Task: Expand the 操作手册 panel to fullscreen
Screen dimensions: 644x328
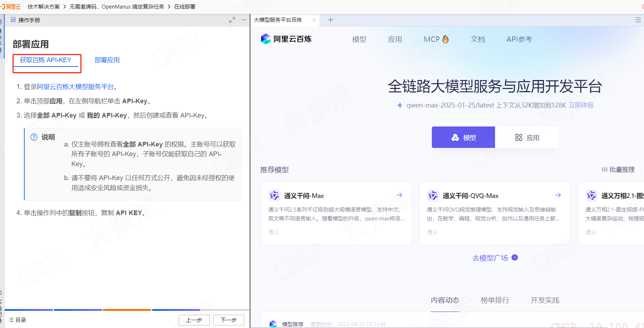Action: [x=232, y=20]
